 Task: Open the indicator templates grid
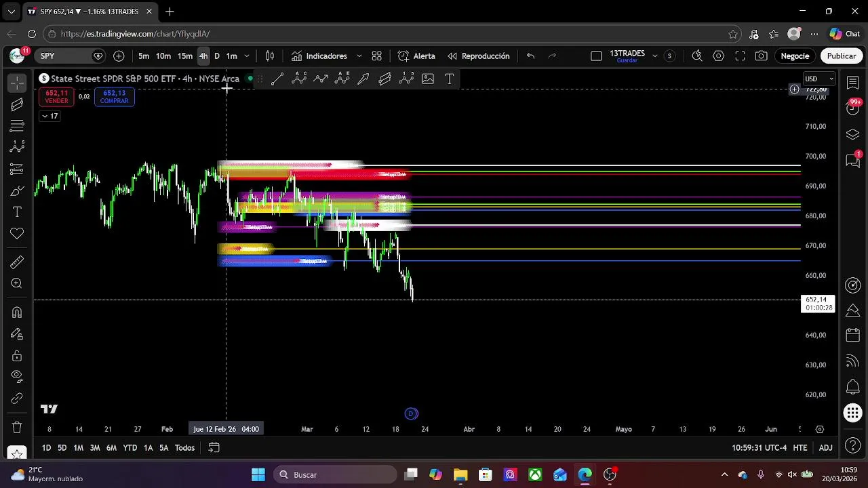point(377,56)
